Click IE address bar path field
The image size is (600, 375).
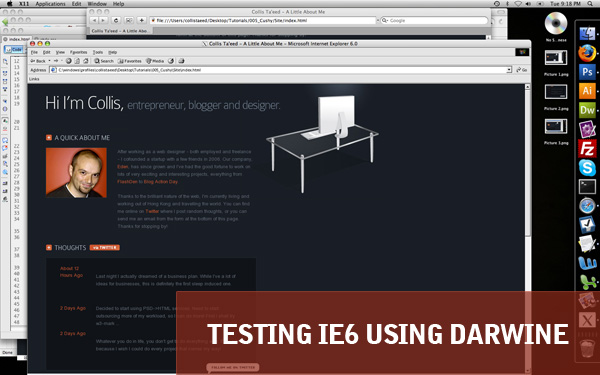coord(281,70)
